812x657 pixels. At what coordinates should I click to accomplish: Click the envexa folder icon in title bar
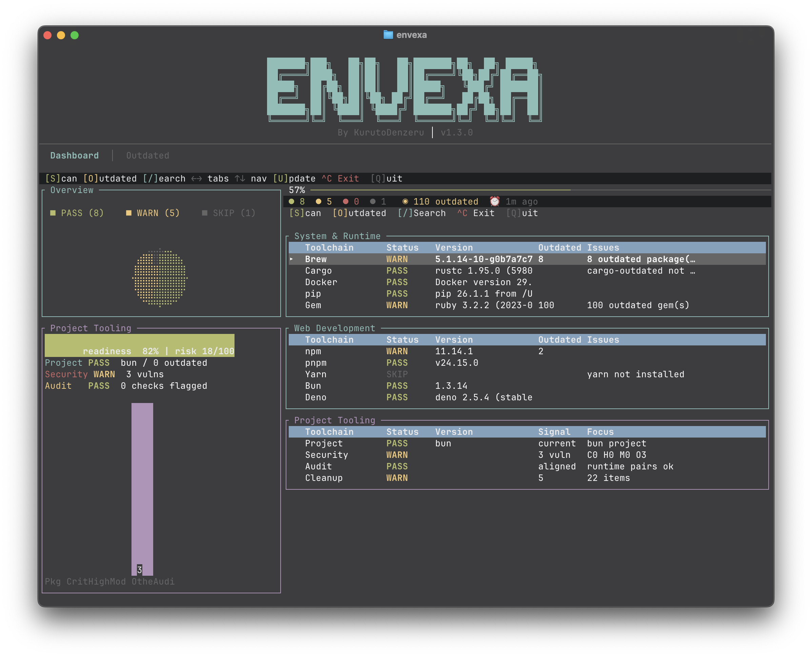point(388,35)
